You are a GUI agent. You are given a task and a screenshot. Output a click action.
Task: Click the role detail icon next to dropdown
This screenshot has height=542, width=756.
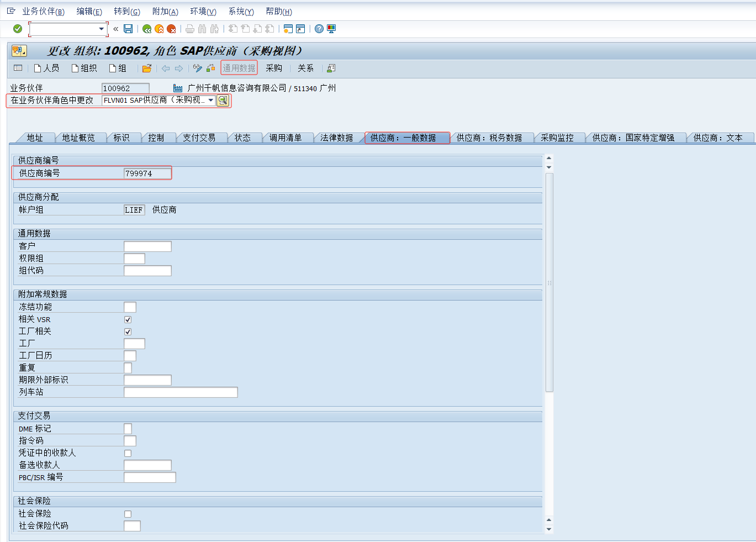point(223,100)
